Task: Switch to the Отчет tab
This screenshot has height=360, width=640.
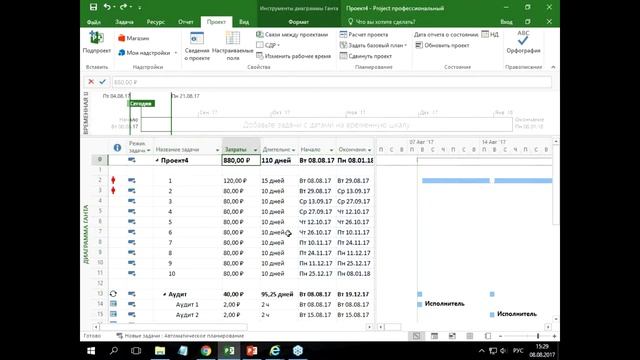Action: coord(186,22)
